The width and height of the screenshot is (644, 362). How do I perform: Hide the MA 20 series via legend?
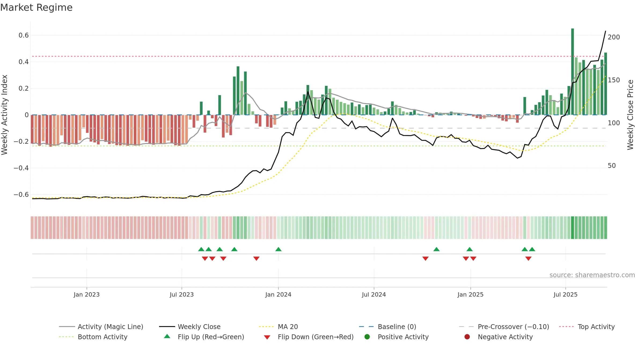(278, 327)
